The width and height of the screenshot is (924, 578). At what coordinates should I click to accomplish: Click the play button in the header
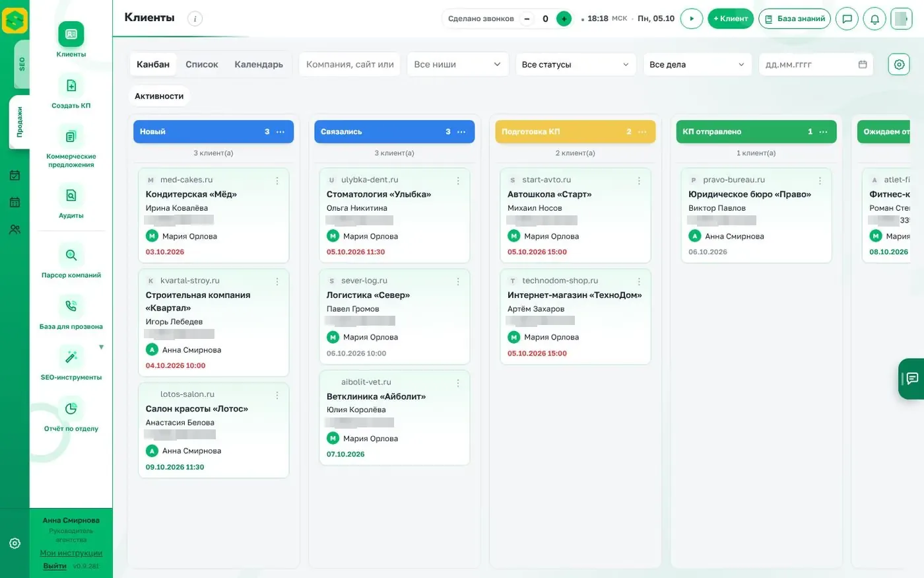691,18
